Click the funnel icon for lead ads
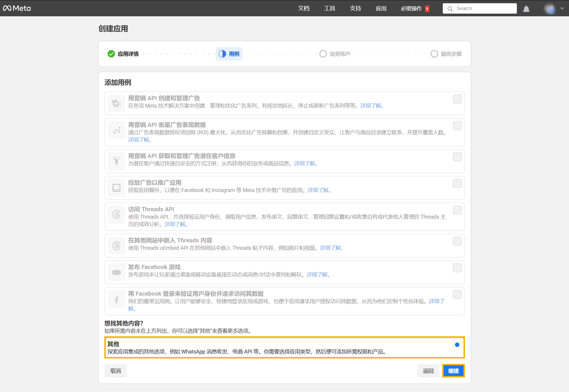The image size is (569, 392). [x=116, y=161]
